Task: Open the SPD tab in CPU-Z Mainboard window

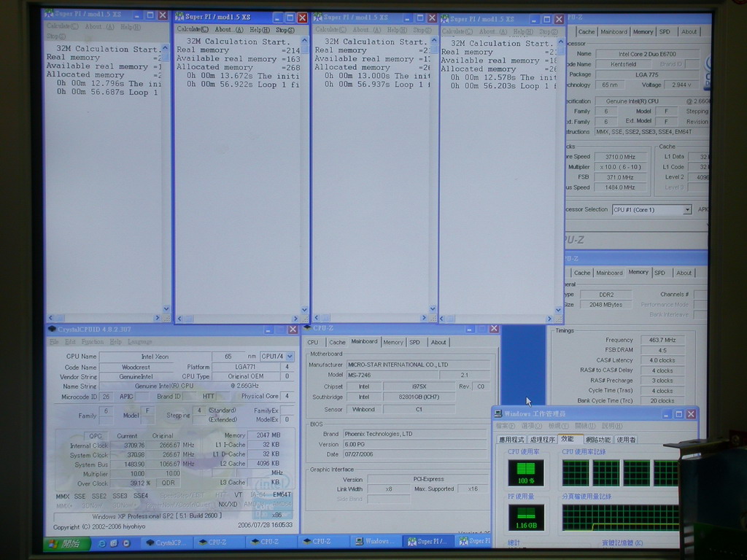Action: pos(414,343)
